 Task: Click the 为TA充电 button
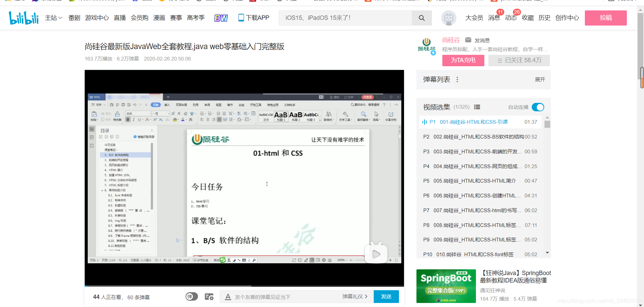coord(463,60)
